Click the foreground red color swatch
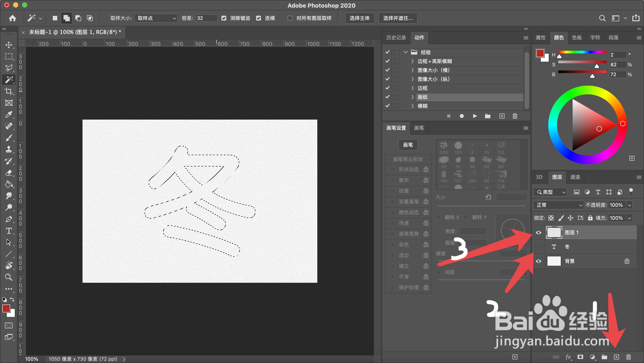 point(6,308)
